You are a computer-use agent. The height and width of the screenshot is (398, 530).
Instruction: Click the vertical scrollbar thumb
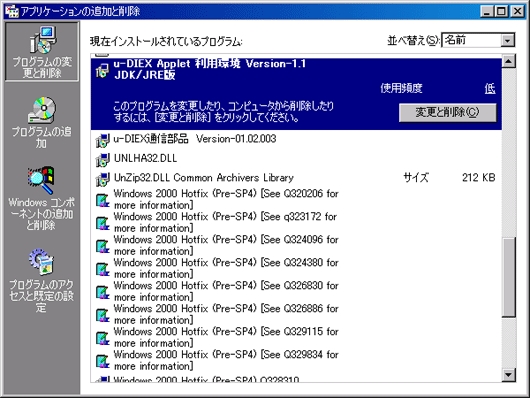click(509, 277)
